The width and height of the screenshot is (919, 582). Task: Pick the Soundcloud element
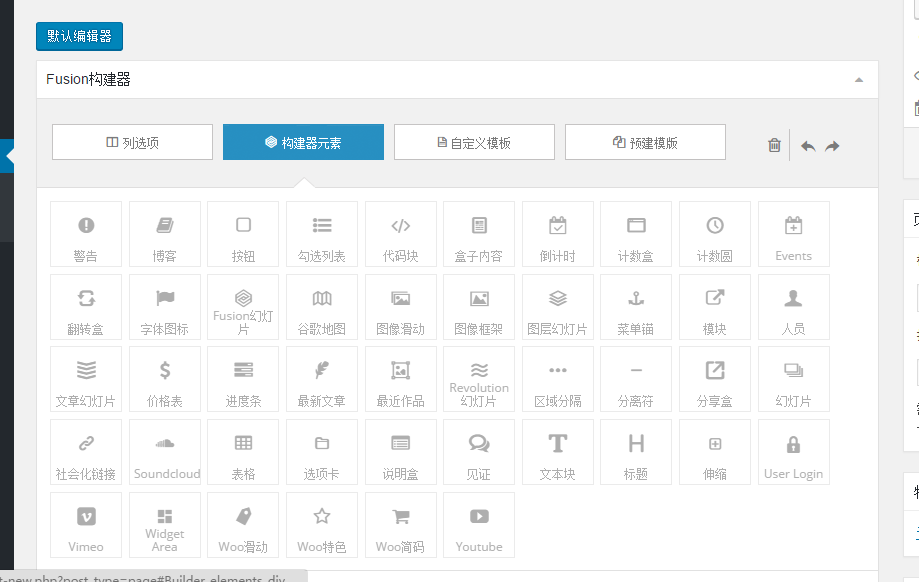click(165, 452)
